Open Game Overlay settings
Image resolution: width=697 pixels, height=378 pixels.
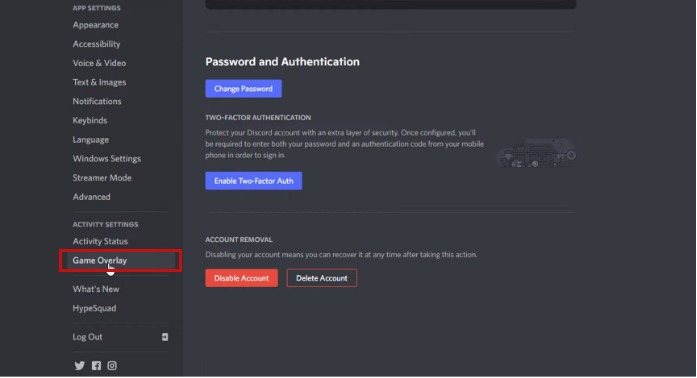pos(120,261)
